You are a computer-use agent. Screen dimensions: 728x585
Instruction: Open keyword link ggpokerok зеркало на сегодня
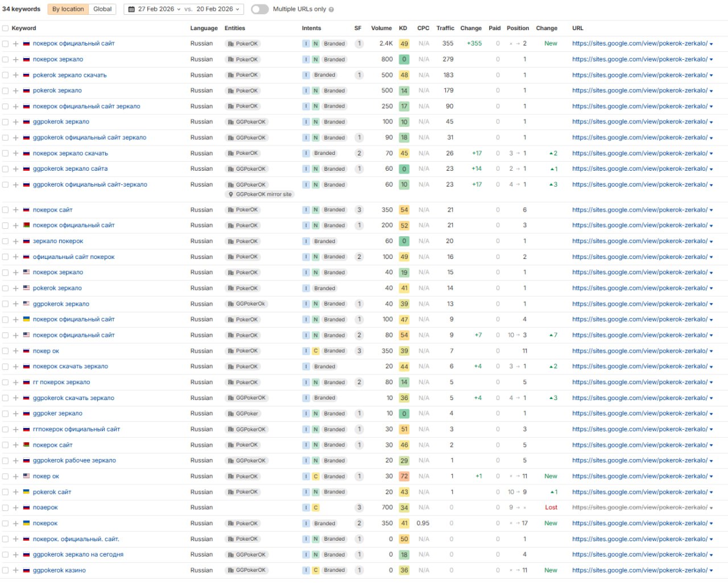[x=78, y=554]
